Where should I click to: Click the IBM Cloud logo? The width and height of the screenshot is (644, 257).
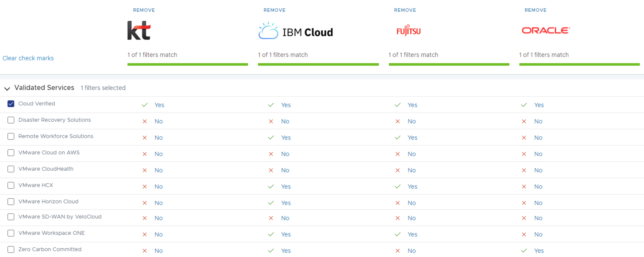pos(296,31)
